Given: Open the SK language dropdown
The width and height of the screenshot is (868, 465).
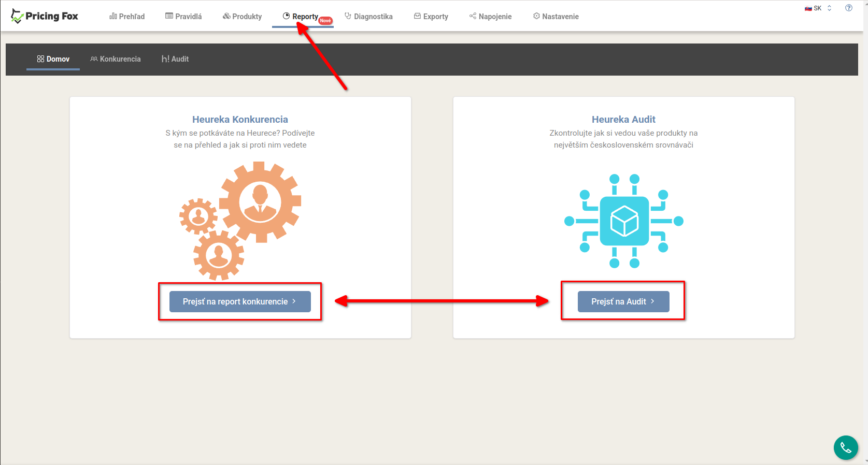Looking at the screenshot, I should 818,8.
